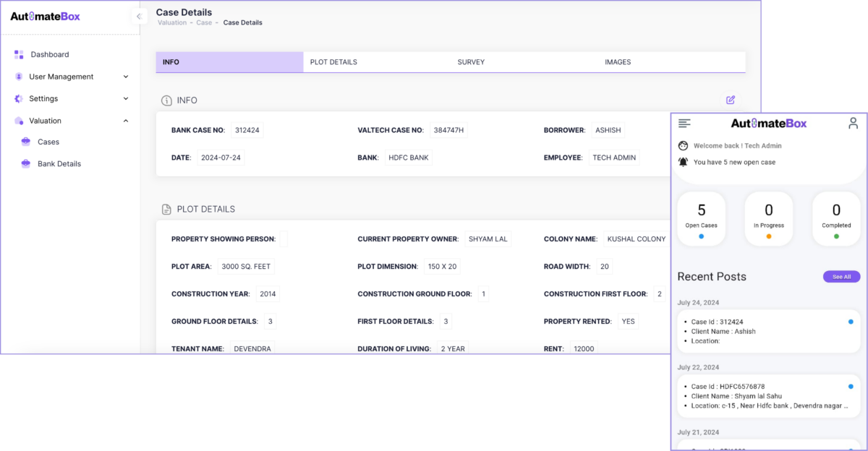
Task: Open recent post for Case Id 312424
Action: click(x=768, y=331)
